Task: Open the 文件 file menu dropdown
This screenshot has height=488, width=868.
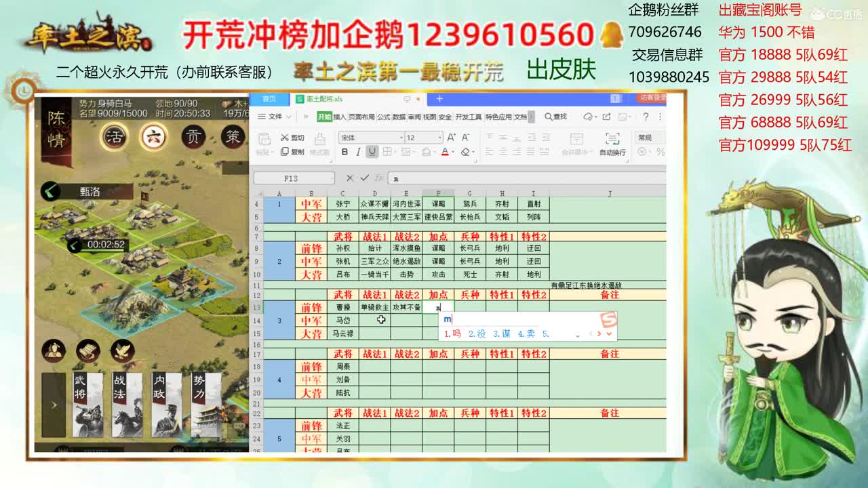Action: pyautogui.click(x=274, y=117)
